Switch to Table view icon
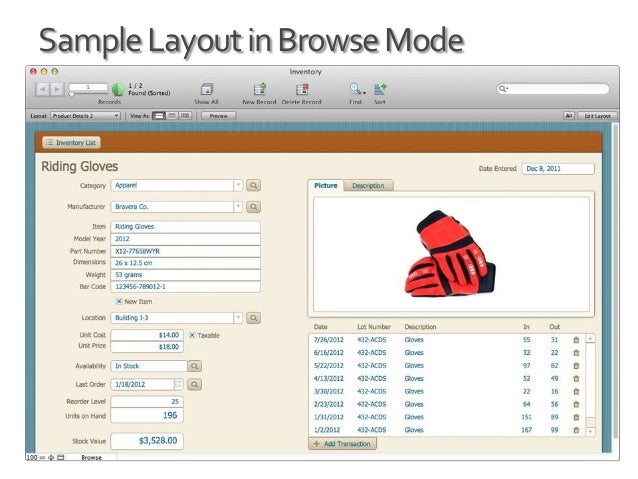Viewport: 638px width, 479px height. tap(185, 116)
